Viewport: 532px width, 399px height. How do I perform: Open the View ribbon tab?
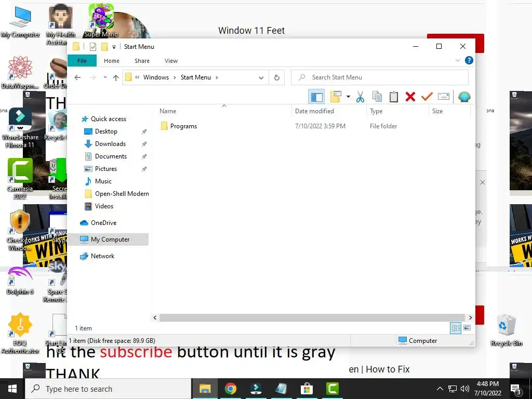coord(171,61)
